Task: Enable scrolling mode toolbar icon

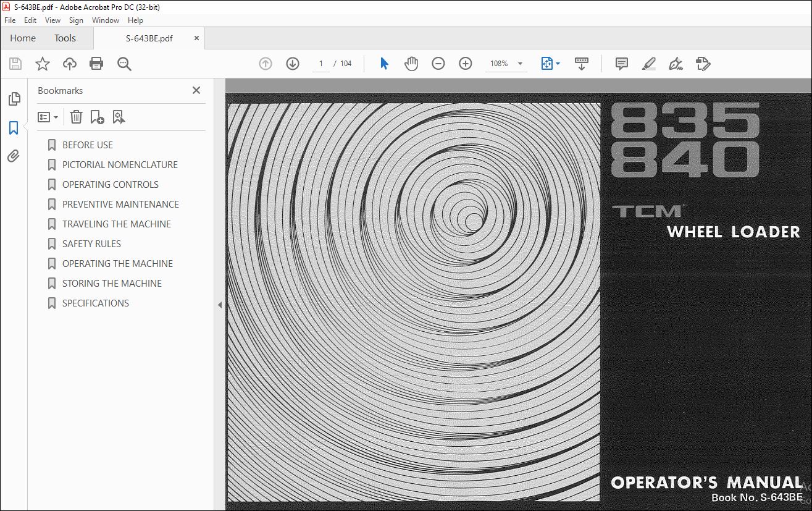Action: (581, 64)
